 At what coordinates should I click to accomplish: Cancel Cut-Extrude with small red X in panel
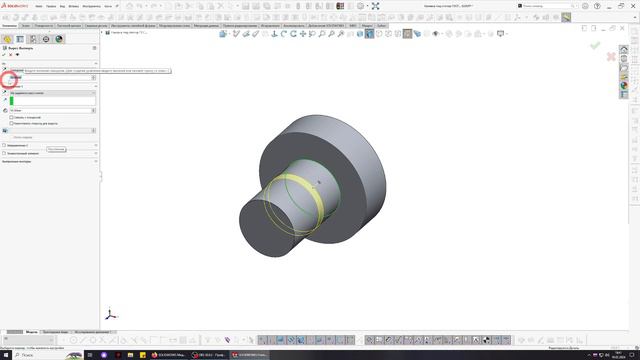[x=11, y=55]
